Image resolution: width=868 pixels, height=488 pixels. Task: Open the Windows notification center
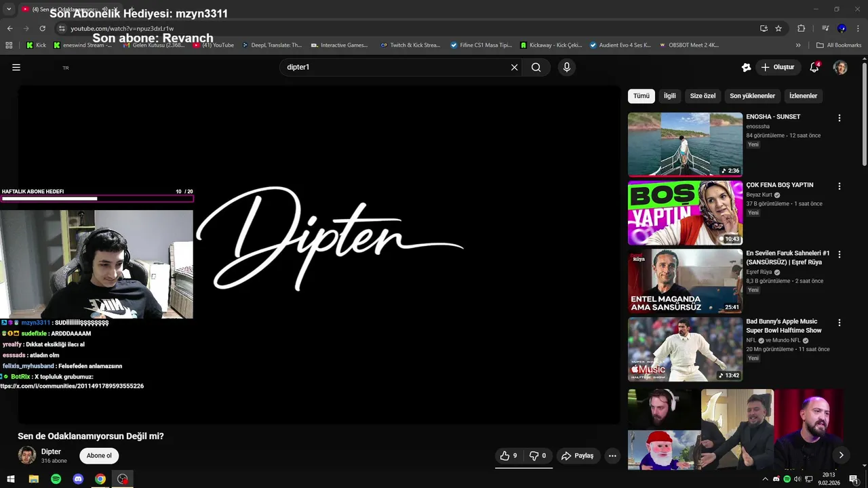tap(854, 479)
